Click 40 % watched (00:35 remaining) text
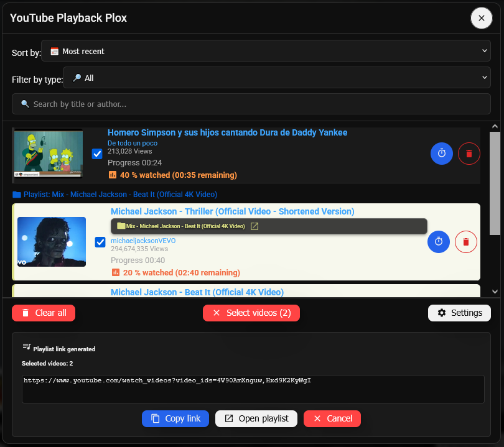504x447 pixels. click(179, 175)
